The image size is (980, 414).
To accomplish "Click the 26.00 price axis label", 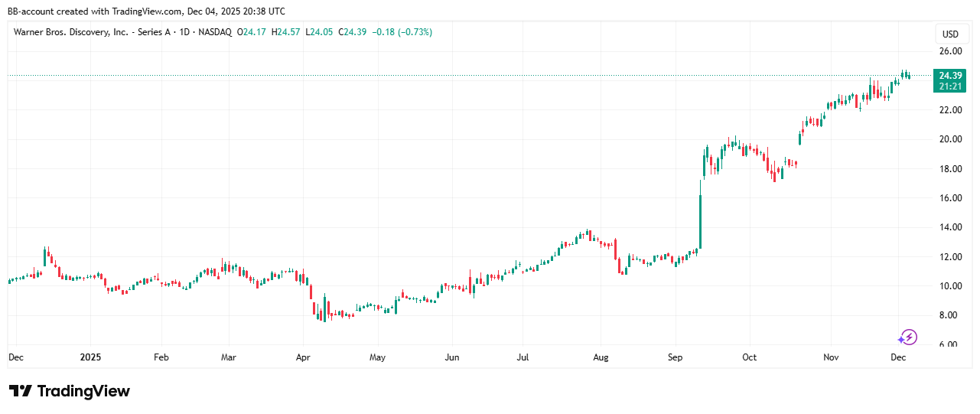I will tap(951, 51).
